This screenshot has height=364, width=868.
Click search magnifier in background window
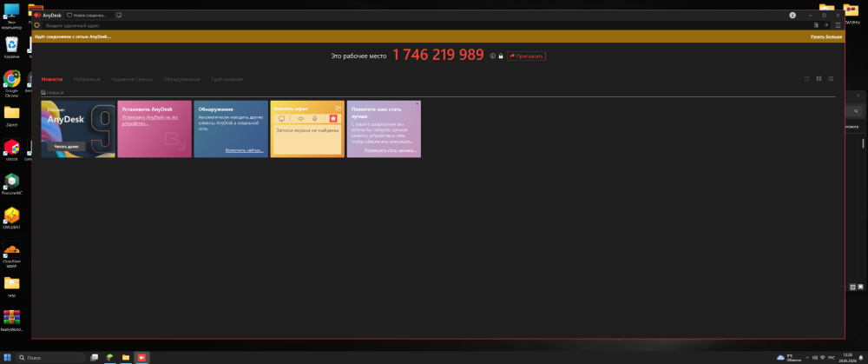[857, 111]
